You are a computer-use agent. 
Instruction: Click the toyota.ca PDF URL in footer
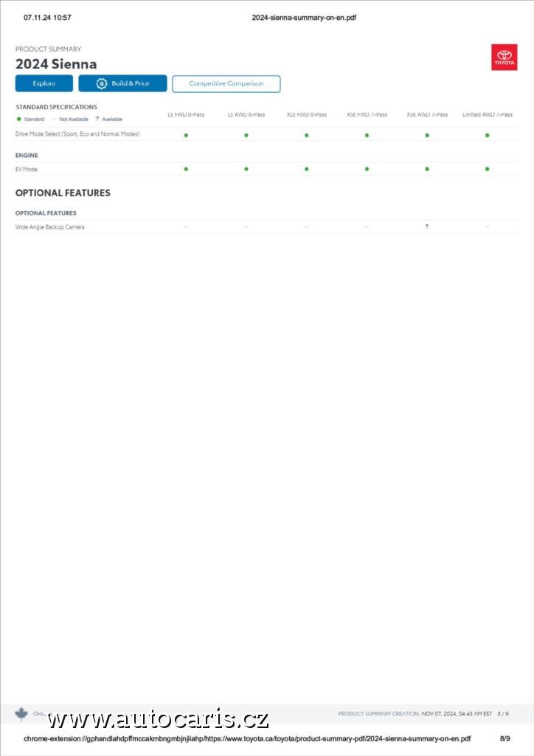click(x=247, y=738)
